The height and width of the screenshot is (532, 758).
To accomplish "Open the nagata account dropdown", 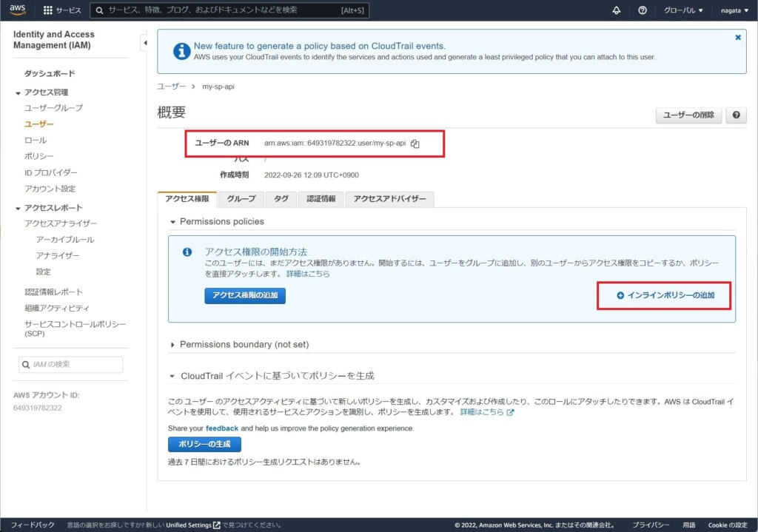I will pos(734,10).
